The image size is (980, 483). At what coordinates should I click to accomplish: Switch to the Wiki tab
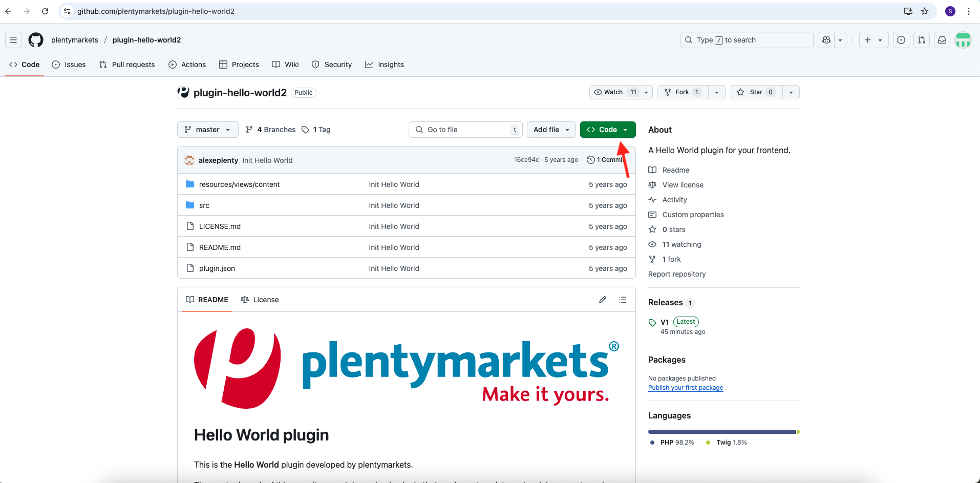pos(286,65)
